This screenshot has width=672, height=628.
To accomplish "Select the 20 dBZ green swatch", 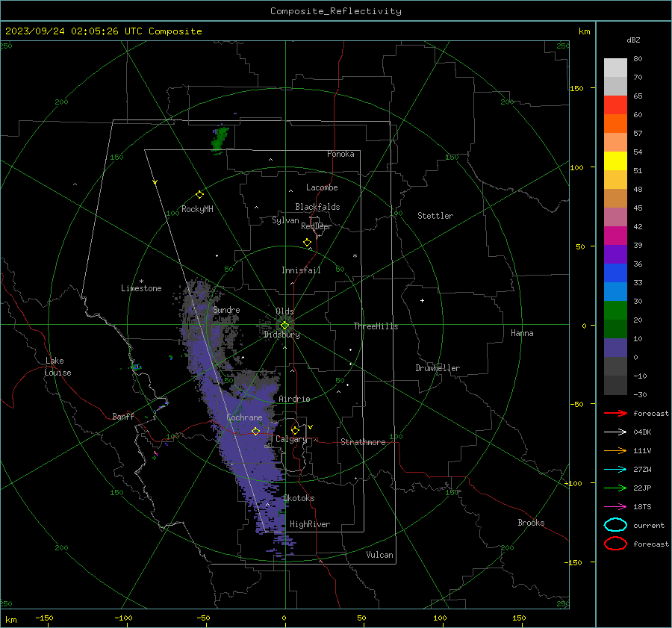I will (615, 329).
